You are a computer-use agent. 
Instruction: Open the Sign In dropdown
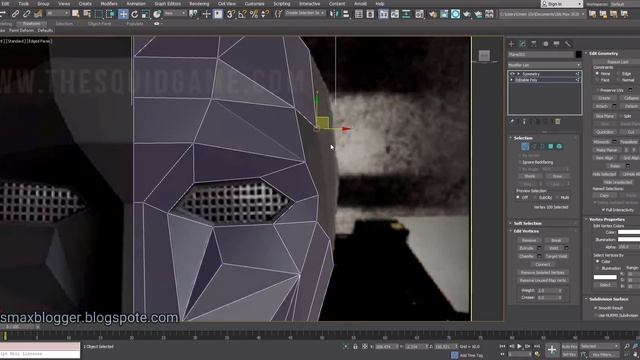tap(562, 4)
